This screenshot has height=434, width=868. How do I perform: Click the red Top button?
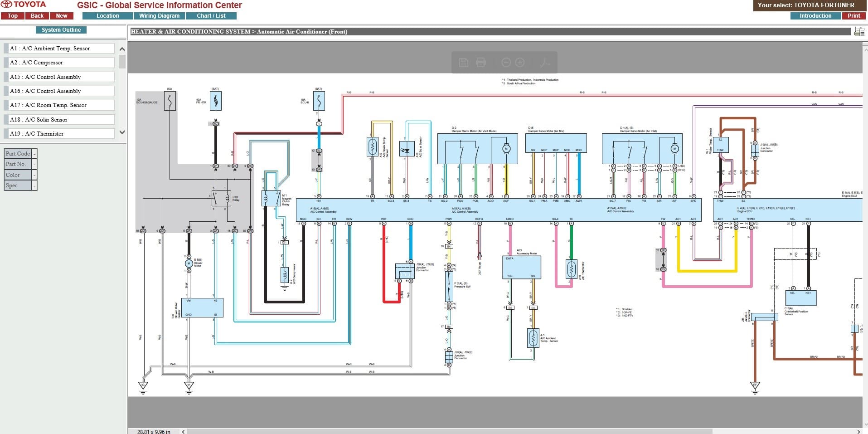coord(13,16)
